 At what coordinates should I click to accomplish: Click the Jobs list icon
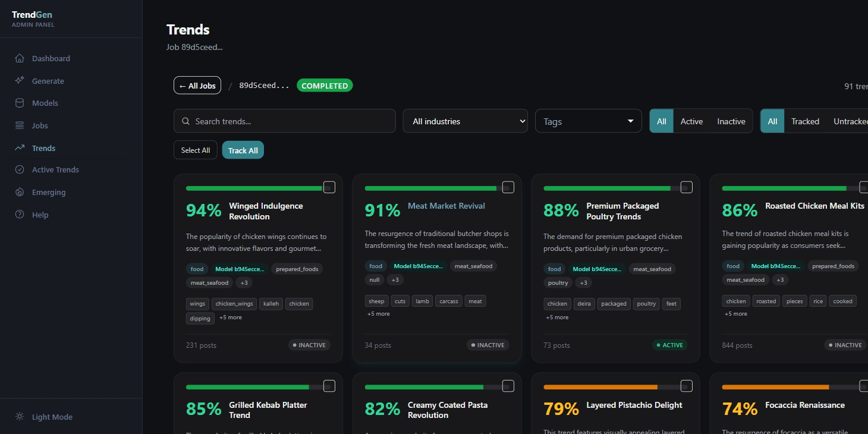20,125
